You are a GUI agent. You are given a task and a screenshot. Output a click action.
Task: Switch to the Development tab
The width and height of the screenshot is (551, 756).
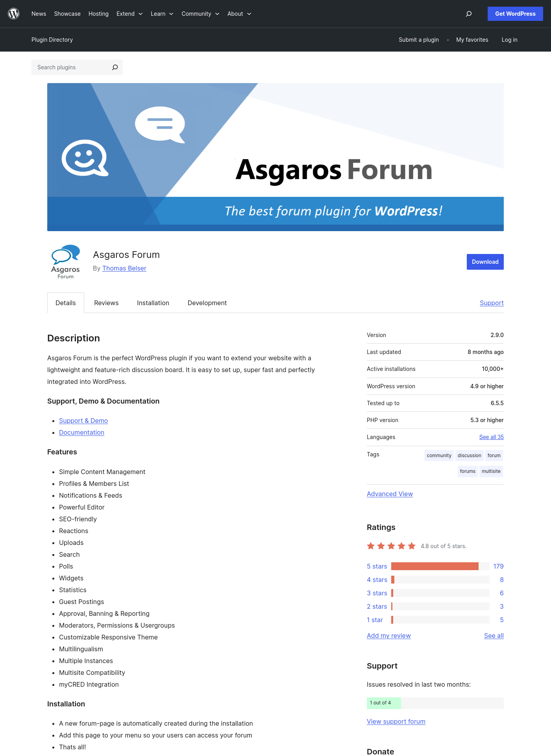pyautogui.click(x=207, y=303)
